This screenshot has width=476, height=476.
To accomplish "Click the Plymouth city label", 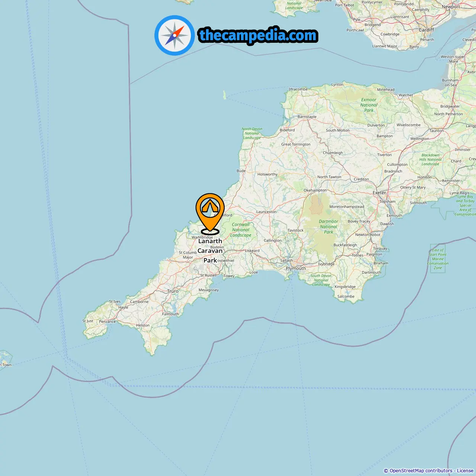I will 296,268.
